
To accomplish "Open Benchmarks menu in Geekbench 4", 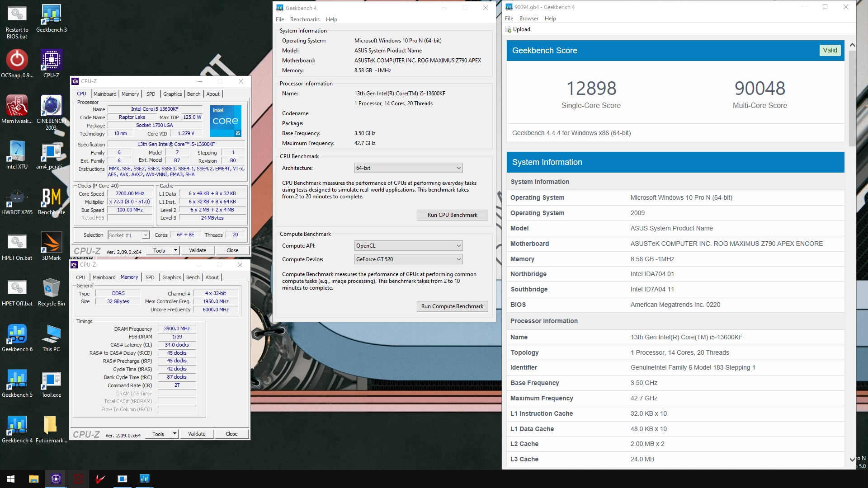I will 305,19.
